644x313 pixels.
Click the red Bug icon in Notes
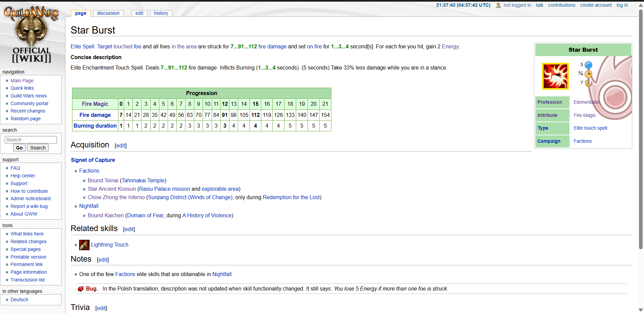(x=80, y=289)
